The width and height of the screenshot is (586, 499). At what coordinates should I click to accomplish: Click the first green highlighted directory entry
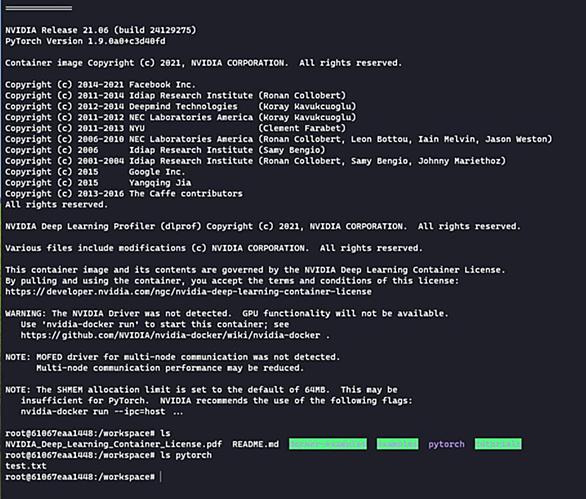[x=328, y=444]
